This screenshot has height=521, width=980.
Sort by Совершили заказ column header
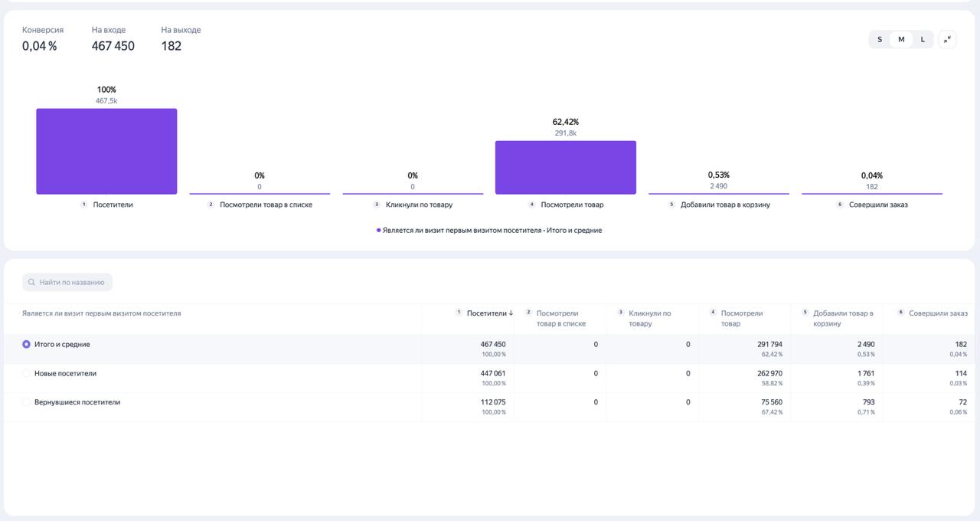coord(938,313)
